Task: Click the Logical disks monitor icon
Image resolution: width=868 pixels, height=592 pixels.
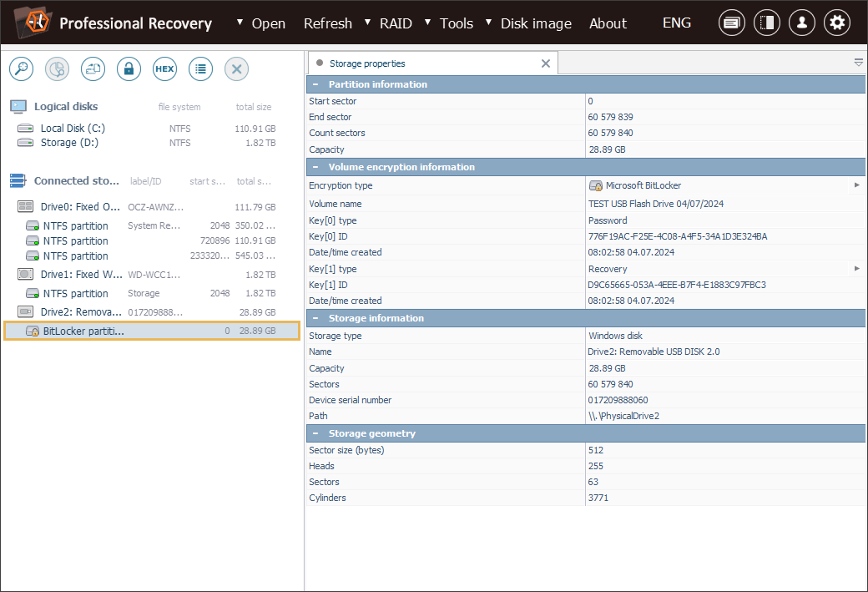Action: pyautogui.click(x=18, y=107)
